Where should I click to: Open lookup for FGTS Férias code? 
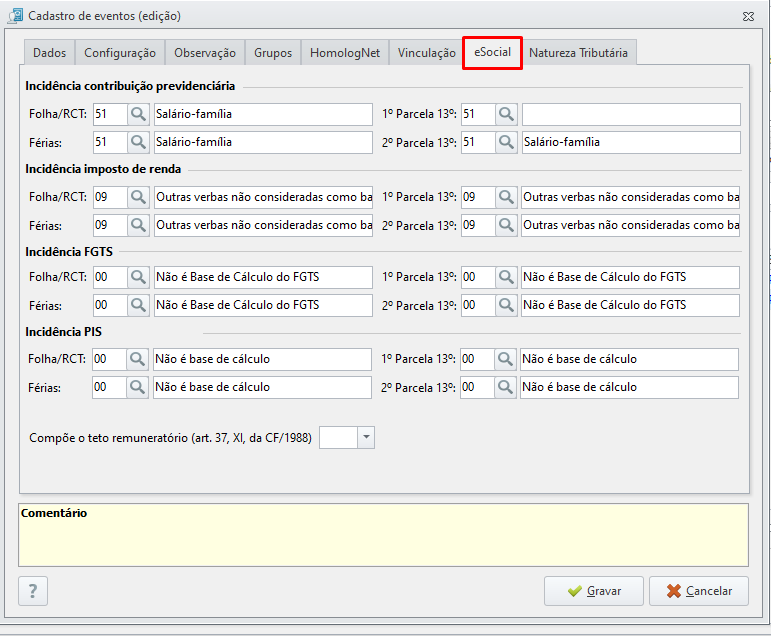(x=138, y=305)
